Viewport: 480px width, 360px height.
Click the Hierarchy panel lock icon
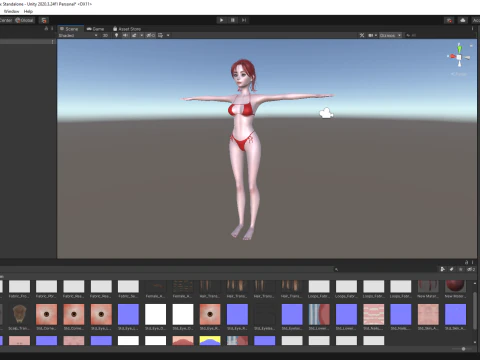click(x=46, y=29)
